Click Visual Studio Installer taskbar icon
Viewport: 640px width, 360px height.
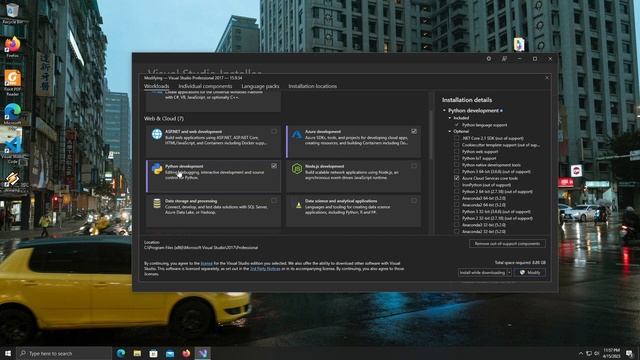[x=203, y=353]
